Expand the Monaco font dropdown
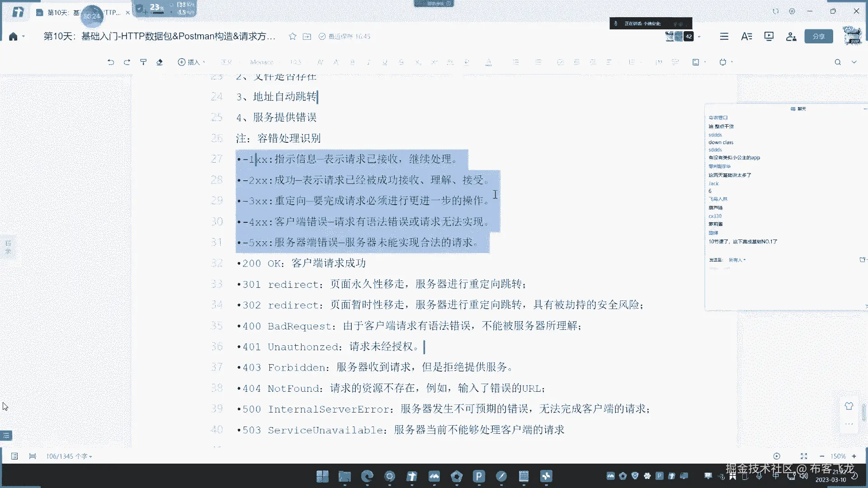The width and height of the screenshot is (868, 488). click(x=264, y=62)
